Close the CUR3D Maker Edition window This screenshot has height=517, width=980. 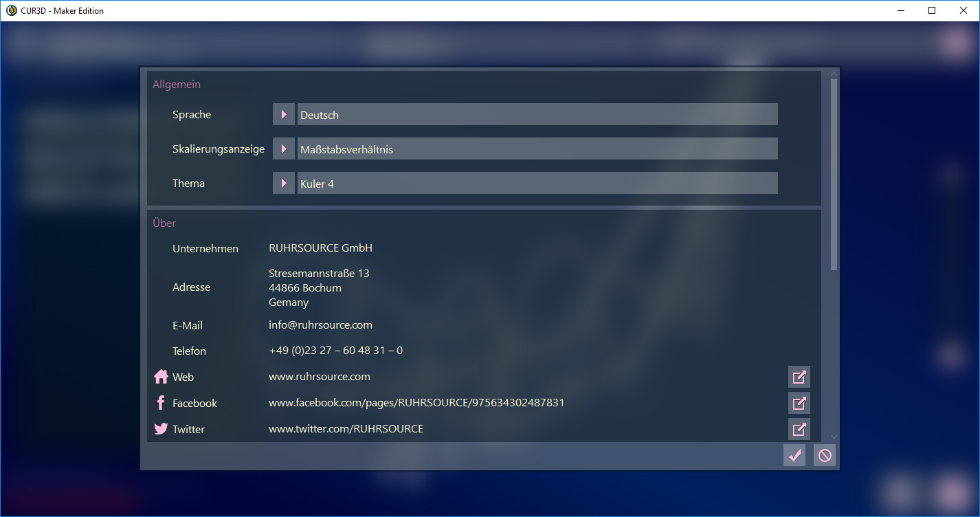click(964, 10)
